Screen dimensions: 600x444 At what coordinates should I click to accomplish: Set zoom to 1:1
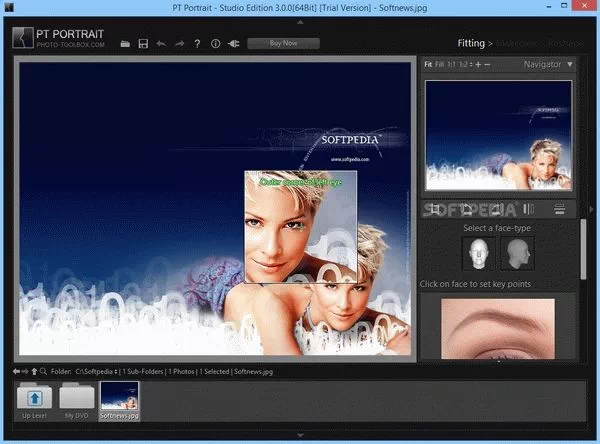pyautogui.click(x=452, y=65)
